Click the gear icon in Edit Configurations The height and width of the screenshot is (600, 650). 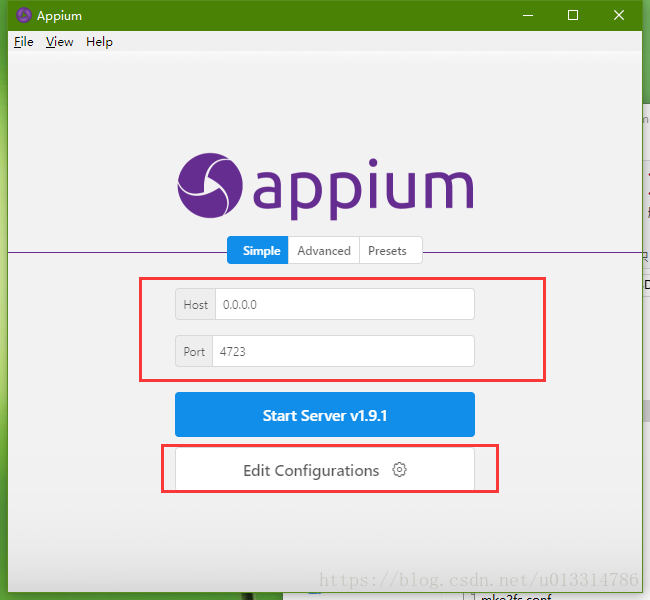coord(400,470)
